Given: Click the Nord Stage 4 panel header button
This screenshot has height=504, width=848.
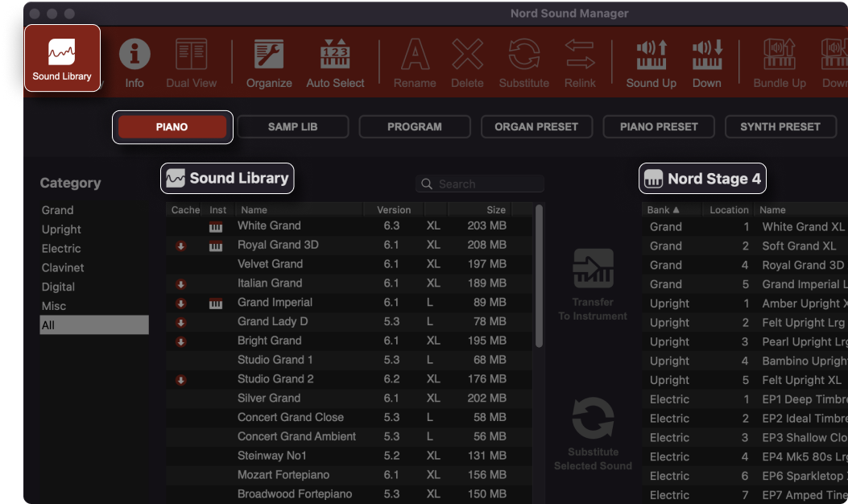Looking at the screenshot, I should pos(702,179).
